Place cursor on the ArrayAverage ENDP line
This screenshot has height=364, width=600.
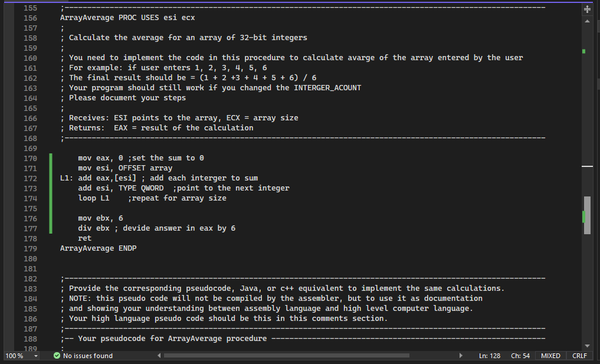[98, 248]
